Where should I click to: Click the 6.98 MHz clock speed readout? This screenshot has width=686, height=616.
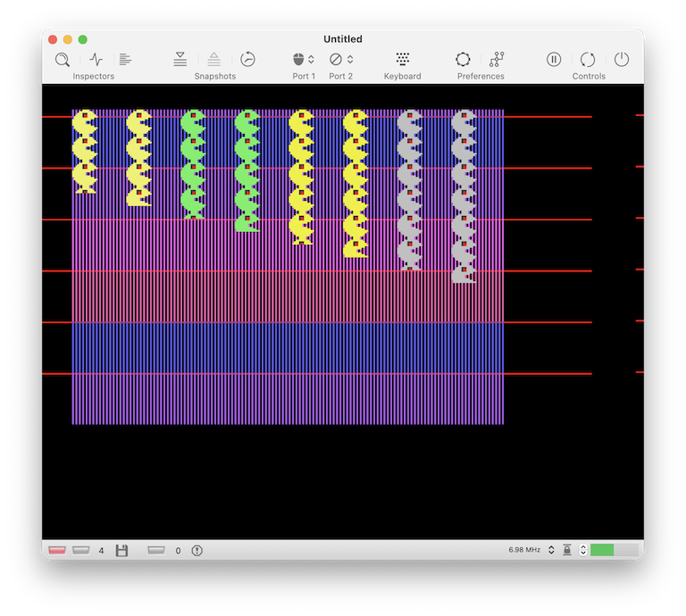pos(524,550)
